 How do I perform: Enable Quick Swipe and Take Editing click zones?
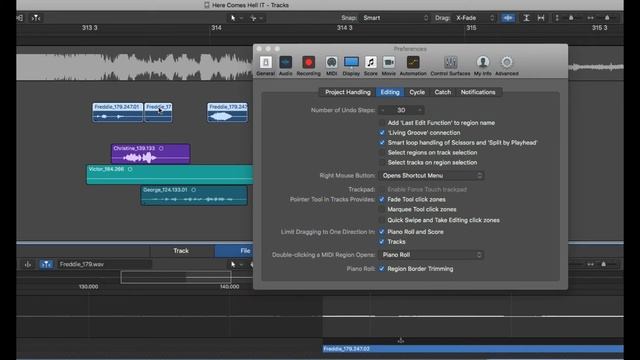382,220
